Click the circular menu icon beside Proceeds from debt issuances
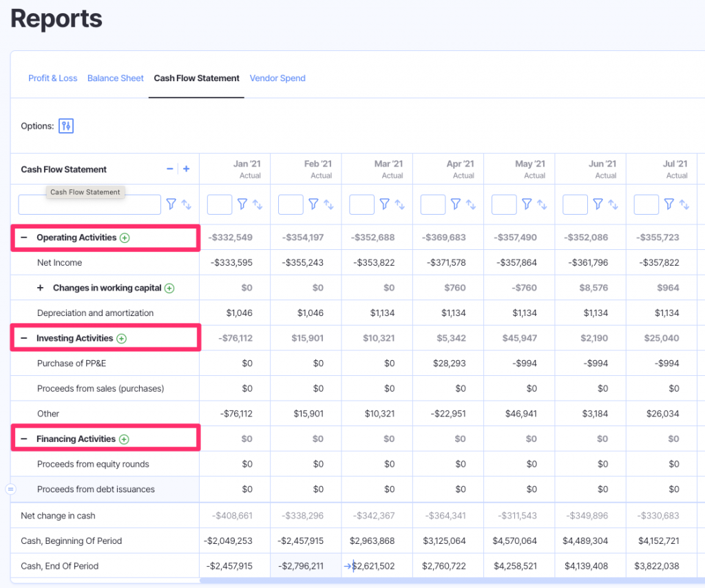 pyautogui.click(x=10, y=489)
